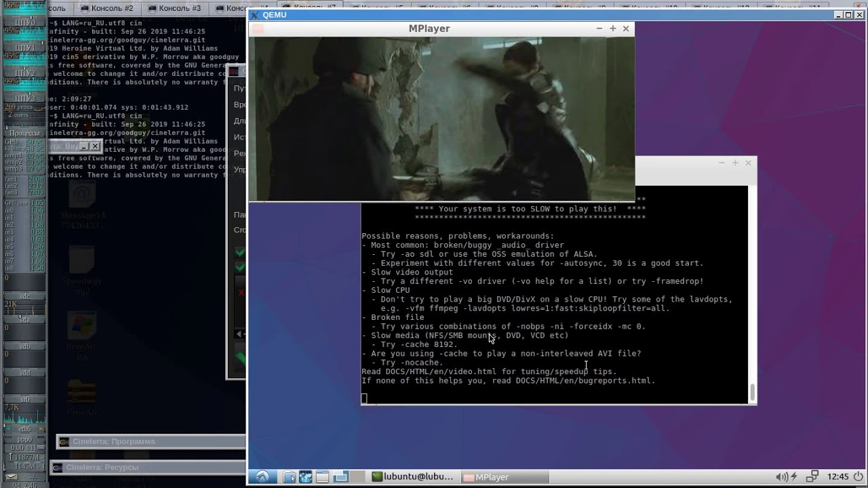868x488 pixels.
Task: Click the ЦПУ1 monitor label
Action: pyautogui.click(x=25, y=48)
